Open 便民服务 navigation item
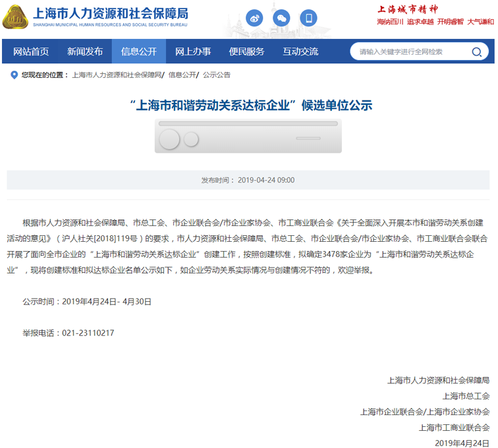 [247, 51]
